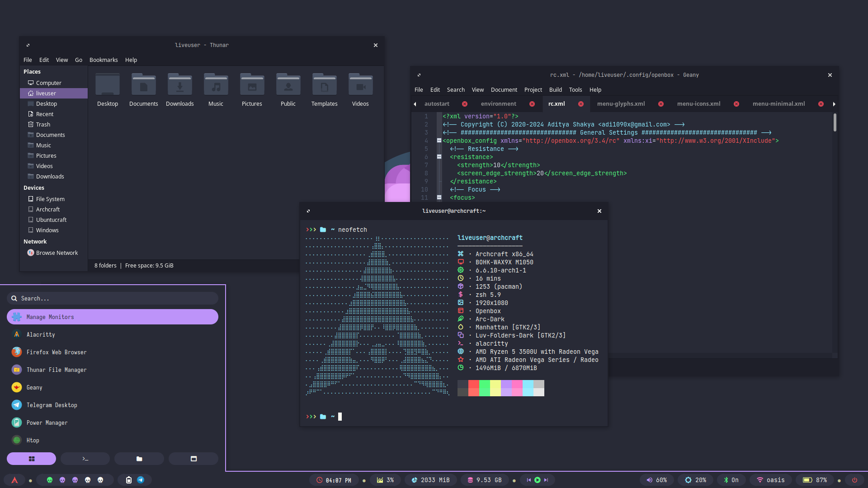This screenshot has width=868, height=488.
Task: Toggle Bluetooth On indicator in the panel
Action: (731, 480)
